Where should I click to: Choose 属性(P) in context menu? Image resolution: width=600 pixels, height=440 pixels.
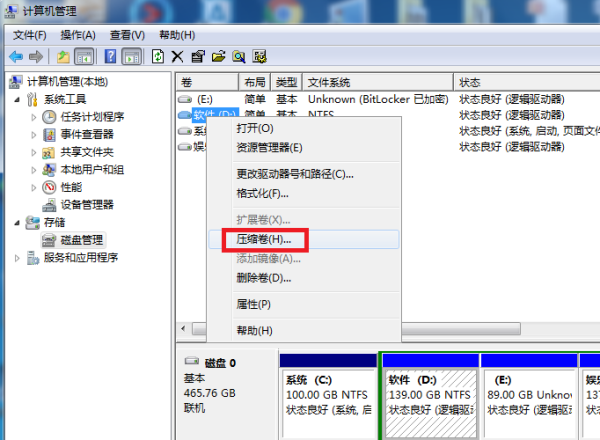point(304,305)
